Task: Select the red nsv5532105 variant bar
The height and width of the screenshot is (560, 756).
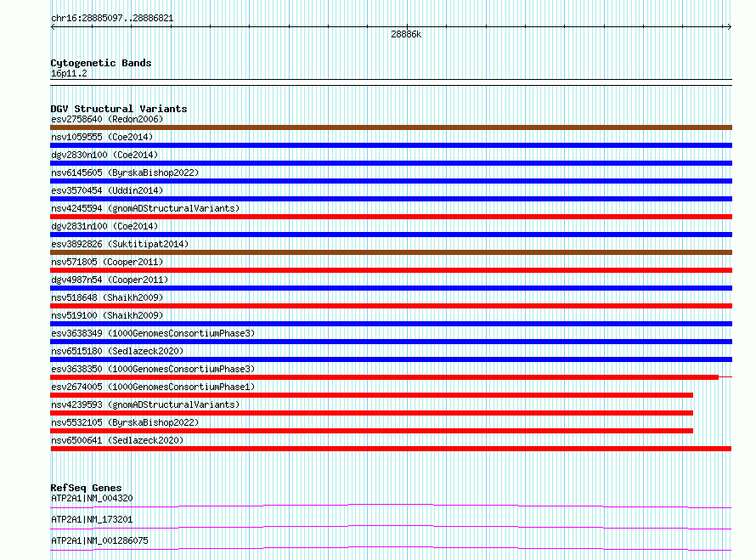Action: coord(372,431)
